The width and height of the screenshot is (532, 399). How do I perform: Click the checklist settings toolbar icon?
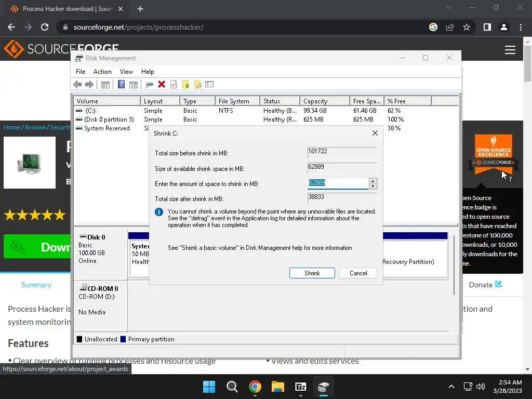[209, 85]
